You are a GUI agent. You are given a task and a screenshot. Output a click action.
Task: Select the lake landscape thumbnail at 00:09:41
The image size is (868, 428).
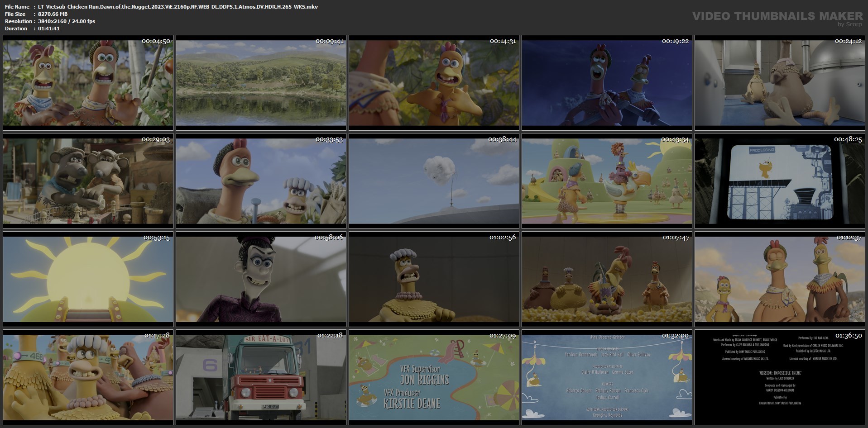click(x=261, y=83)
